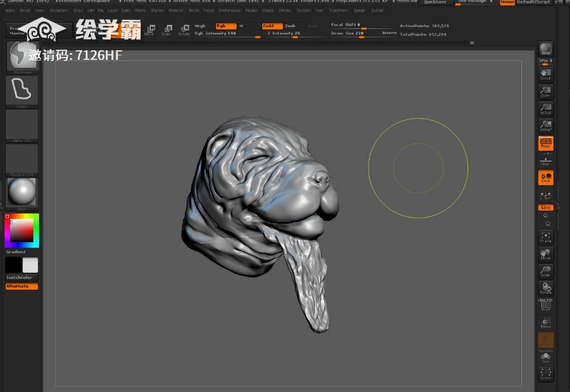Open the Preferences menu
The height and width of the screenshot is (392, 570).
(x=229, y=11)
